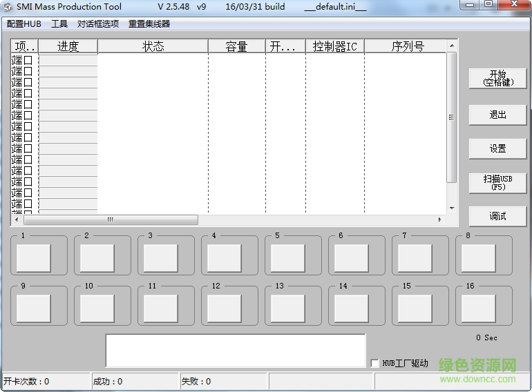Click the 容量 column header

tap(237, 46)
